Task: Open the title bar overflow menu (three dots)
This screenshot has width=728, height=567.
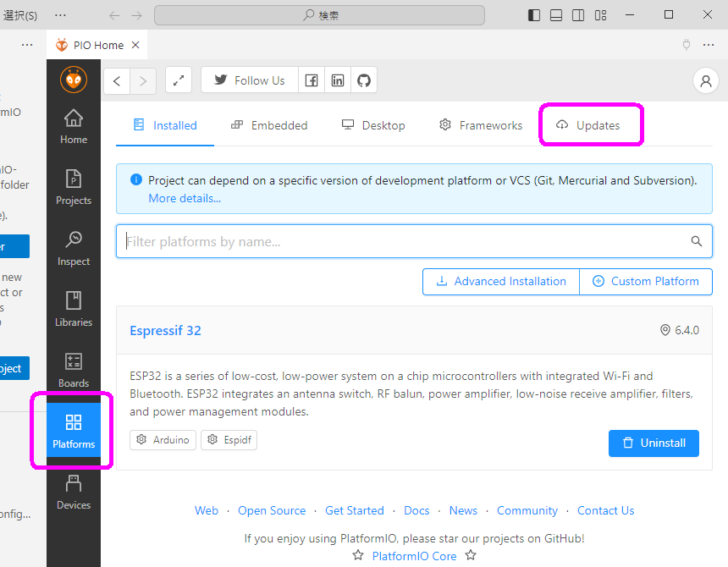Action: [60, 15]
